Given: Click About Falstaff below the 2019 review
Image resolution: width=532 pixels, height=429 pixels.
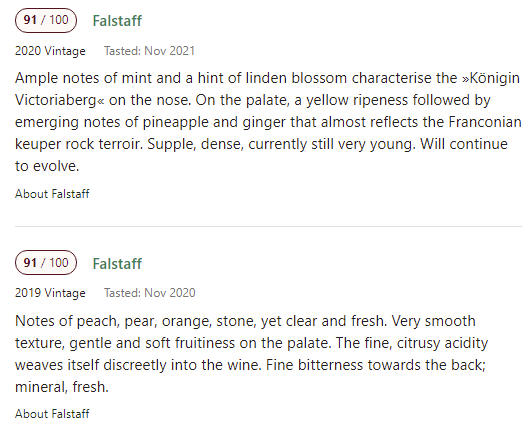Looking at the screenshot, I should coord(52,414).
